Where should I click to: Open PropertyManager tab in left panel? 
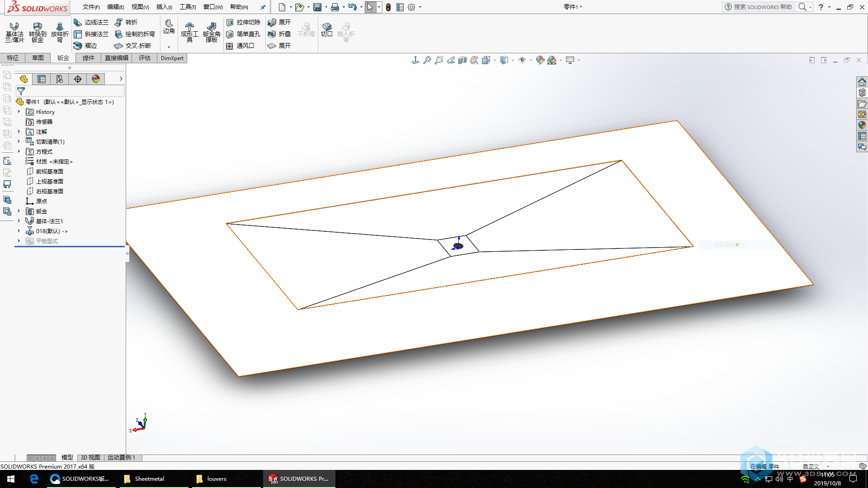pyautogui.click(x=42, y=79)
